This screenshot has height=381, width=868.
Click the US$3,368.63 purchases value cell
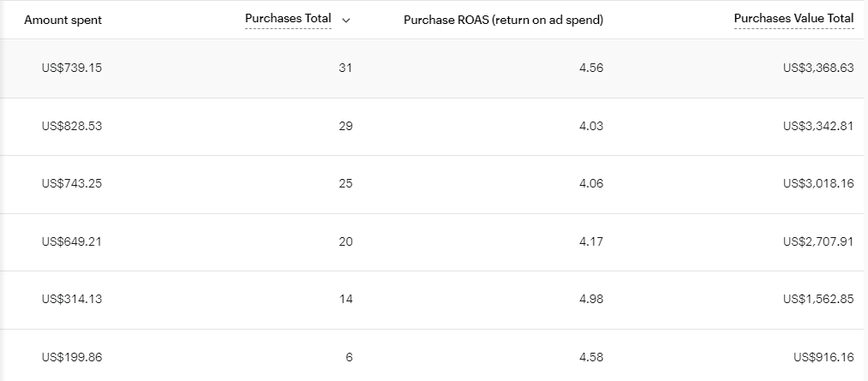pos(817,68)
